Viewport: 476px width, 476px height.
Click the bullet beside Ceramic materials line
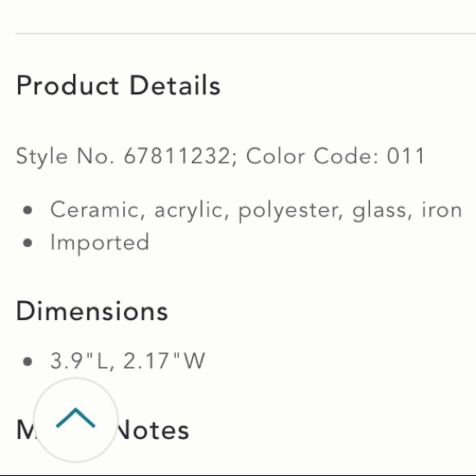click(28, 210)
